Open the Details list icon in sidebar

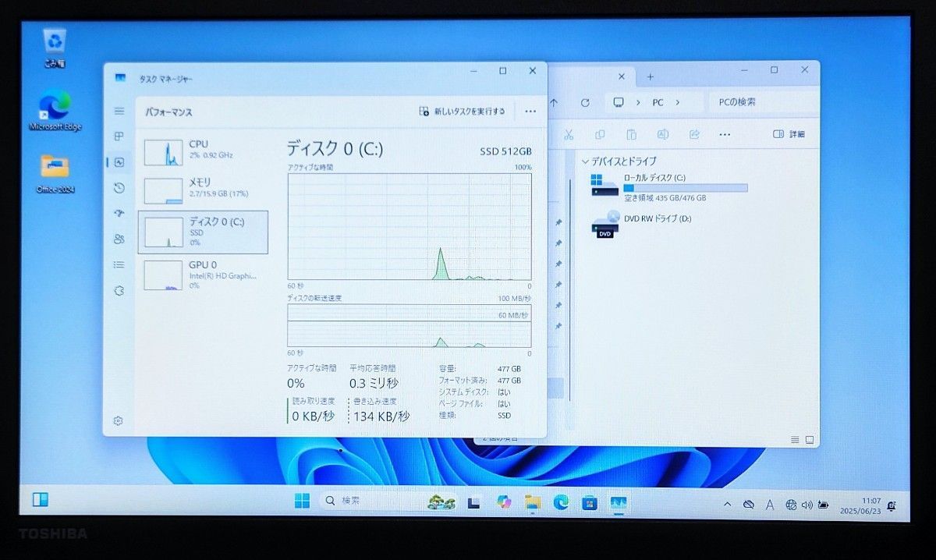click(x=119, y=265)
